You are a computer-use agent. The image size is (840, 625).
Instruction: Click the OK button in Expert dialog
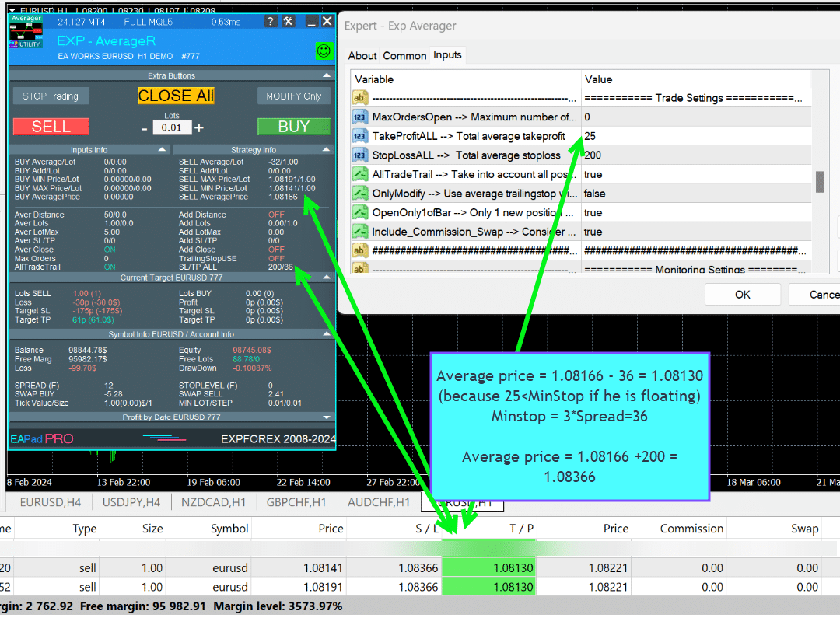pyautogui.click(x=742, y=295)
